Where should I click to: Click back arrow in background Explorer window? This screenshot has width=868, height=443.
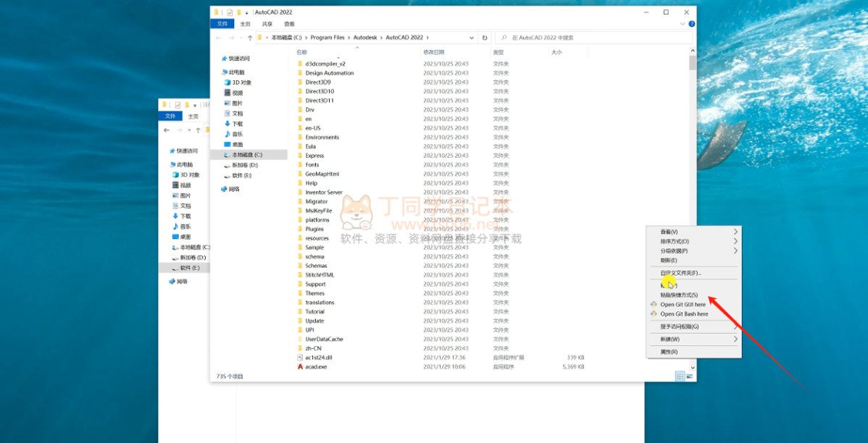click(x=167, y=130)
